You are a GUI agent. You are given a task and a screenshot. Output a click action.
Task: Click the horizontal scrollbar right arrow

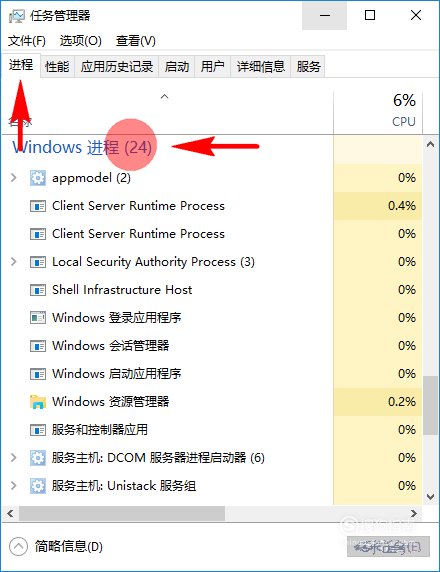(x=414, y=514)
